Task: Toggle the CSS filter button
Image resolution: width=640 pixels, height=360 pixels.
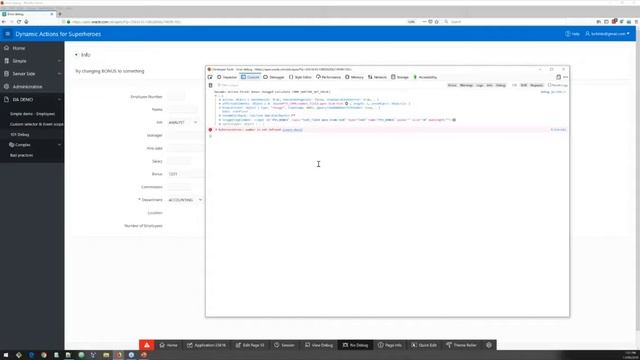Action: click(x=514, y=85)
